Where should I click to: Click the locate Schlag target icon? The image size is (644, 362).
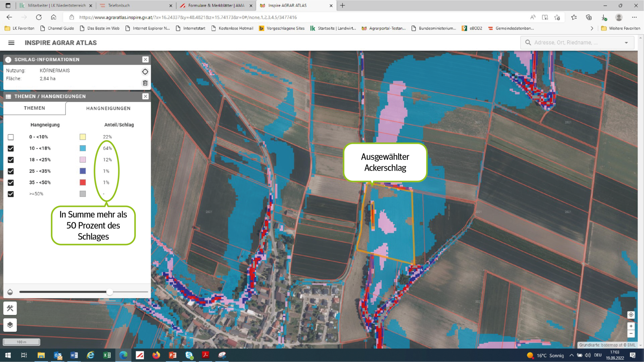coord(145,72)
